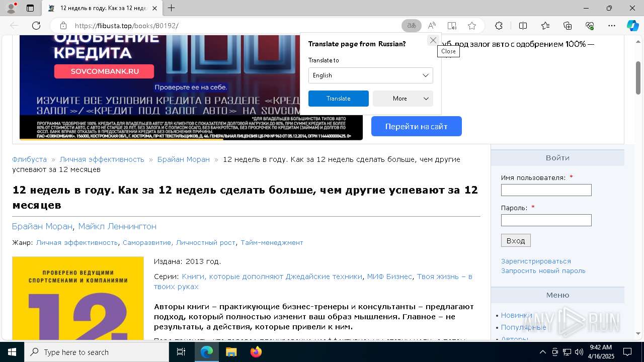The height and width of the screenshot is (362, 644).
Task: Open a new browser tab
Action: (x=172, y=8)
